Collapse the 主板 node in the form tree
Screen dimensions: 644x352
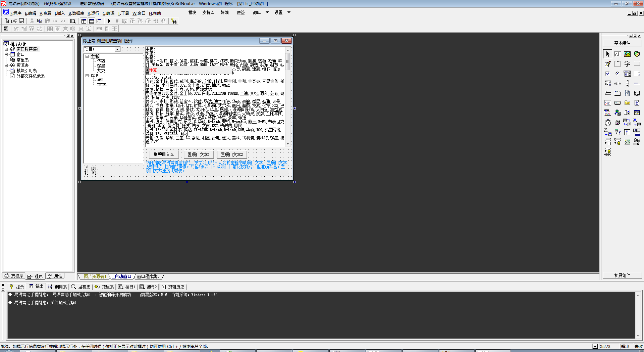coord(87,56)
